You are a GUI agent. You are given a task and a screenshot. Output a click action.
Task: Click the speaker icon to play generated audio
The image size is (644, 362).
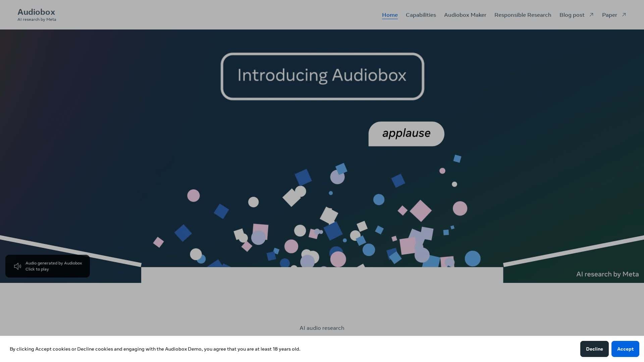click(x=17, y=266)
